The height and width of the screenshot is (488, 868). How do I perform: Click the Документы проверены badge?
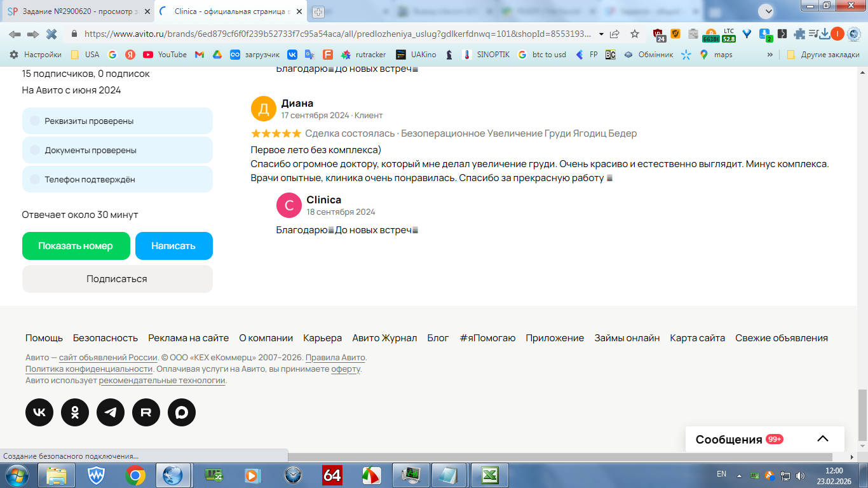click(x=118, y=150)
